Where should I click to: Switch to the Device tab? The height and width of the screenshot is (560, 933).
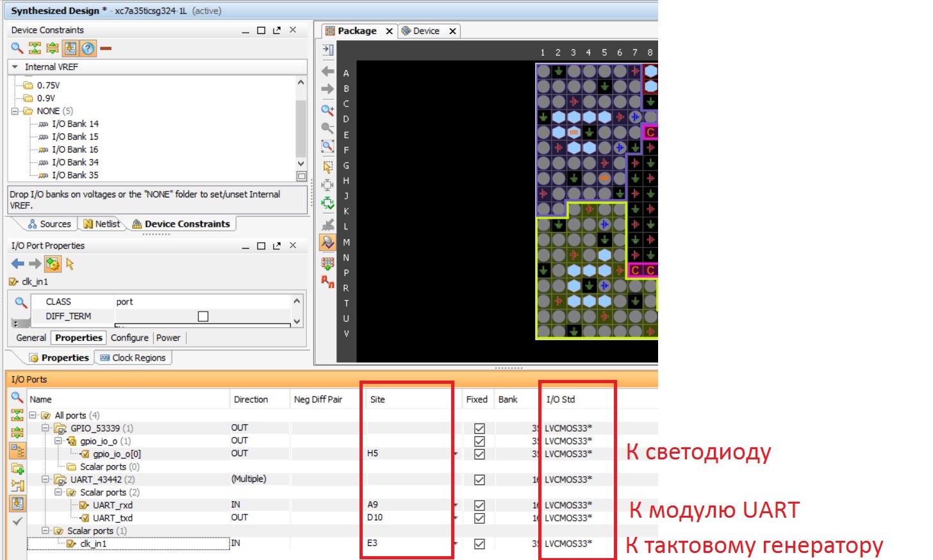(425, 31)
